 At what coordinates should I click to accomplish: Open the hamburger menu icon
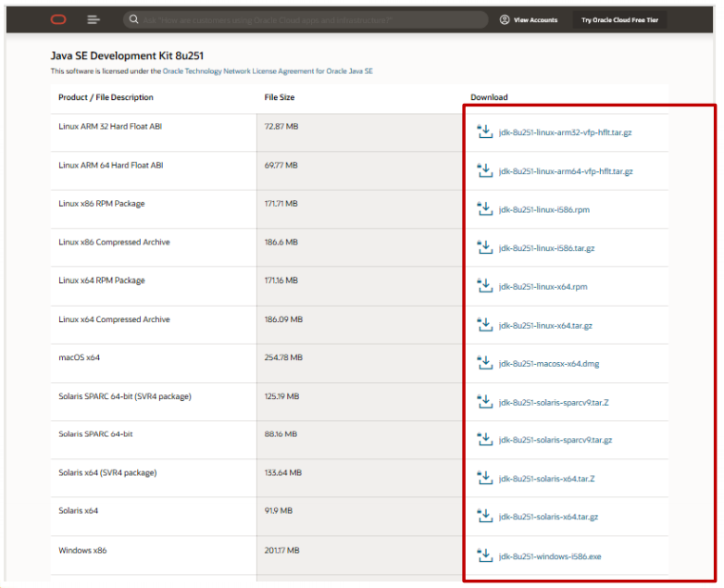point(94,19)
